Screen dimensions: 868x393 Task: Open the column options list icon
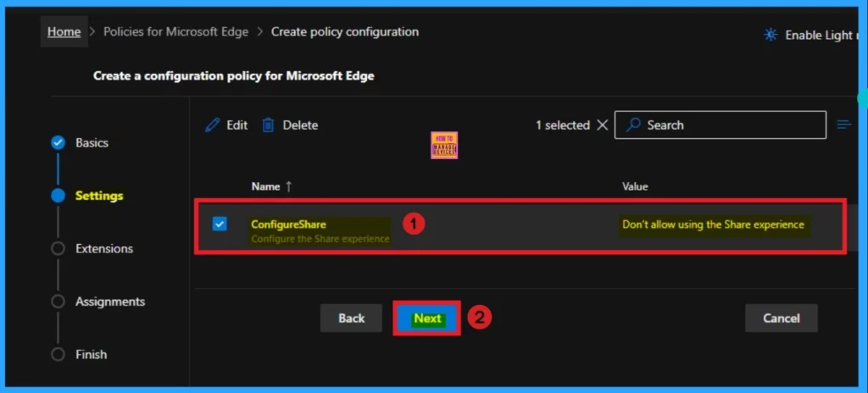[x=843, y=125]
